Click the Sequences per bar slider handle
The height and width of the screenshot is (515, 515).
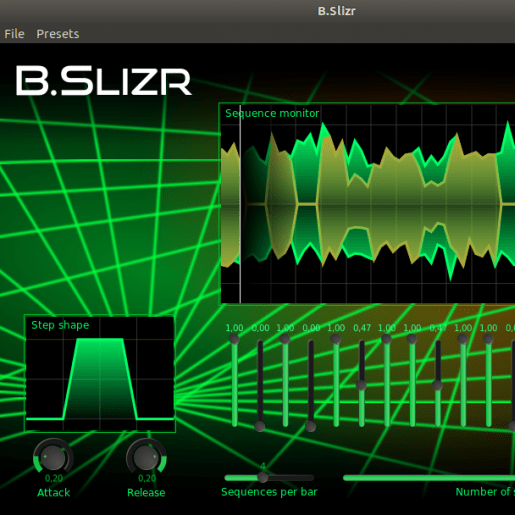263,477
